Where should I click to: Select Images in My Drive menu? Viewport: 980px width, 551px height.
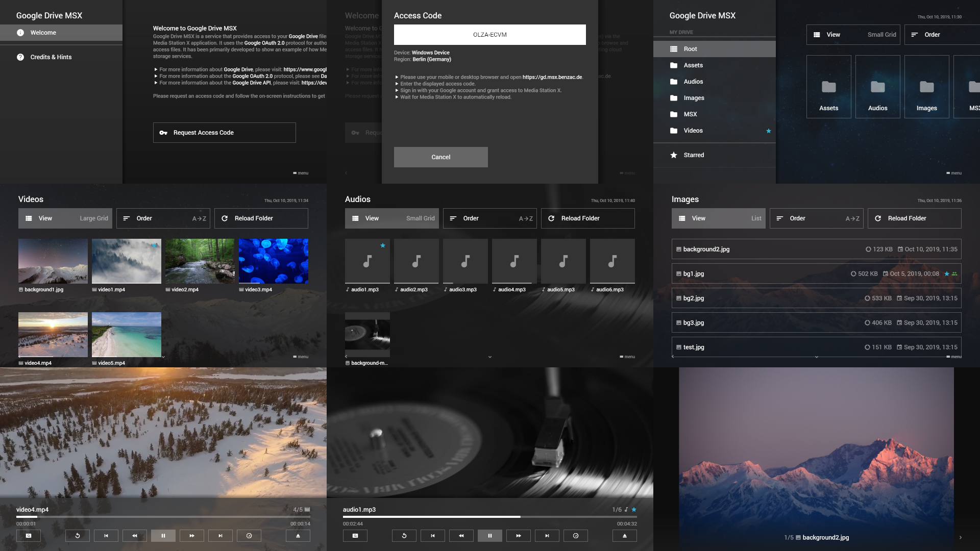tap(715, 98)
